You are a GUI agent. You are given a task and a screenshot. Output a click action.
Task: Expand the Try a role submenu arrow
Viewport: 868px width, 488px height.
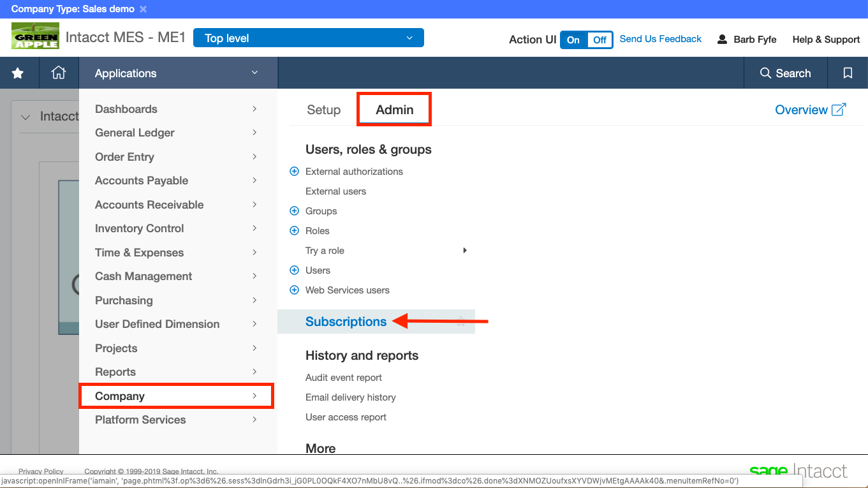click(x=465, y=251)
